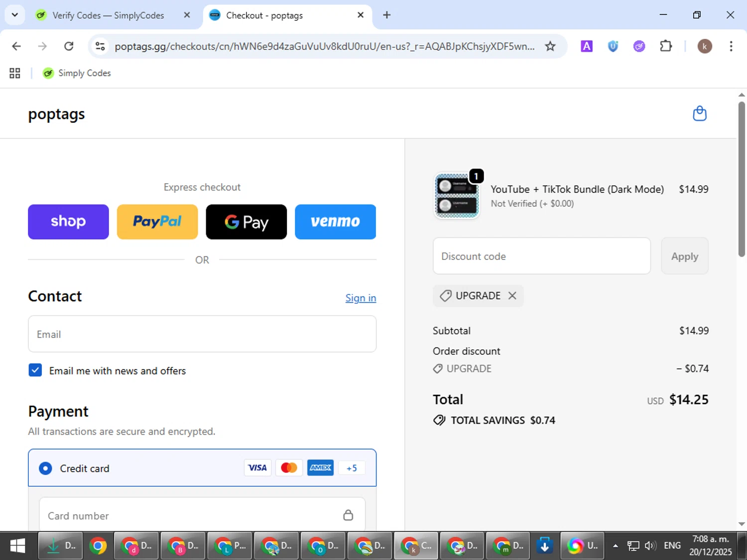The height and width of the screenshot is (560, 747).
Task: Select the Credit card radio option
Action: click(45, 468)
